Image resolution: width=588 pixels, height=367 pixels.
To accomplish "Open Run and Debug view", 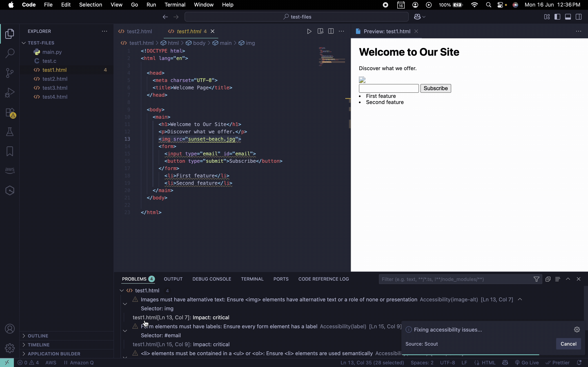I will tap(10, 93).
